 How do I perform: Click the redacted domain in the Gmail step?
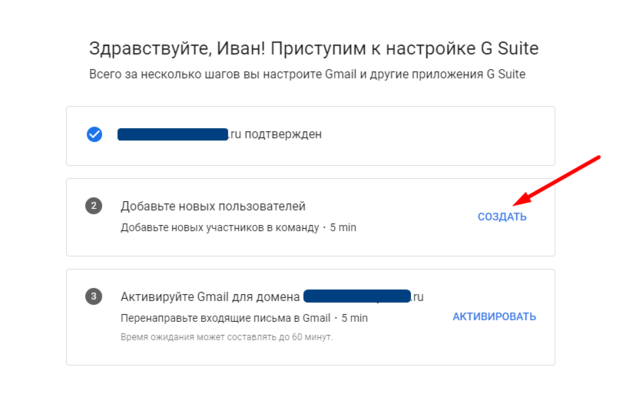(x=357, y=296)
